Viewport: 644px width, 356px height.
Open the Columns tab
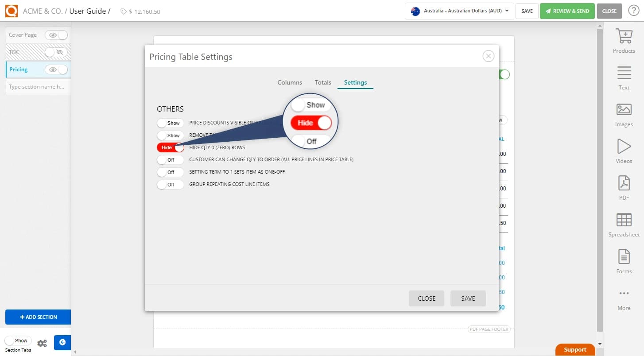coord(290,82)
